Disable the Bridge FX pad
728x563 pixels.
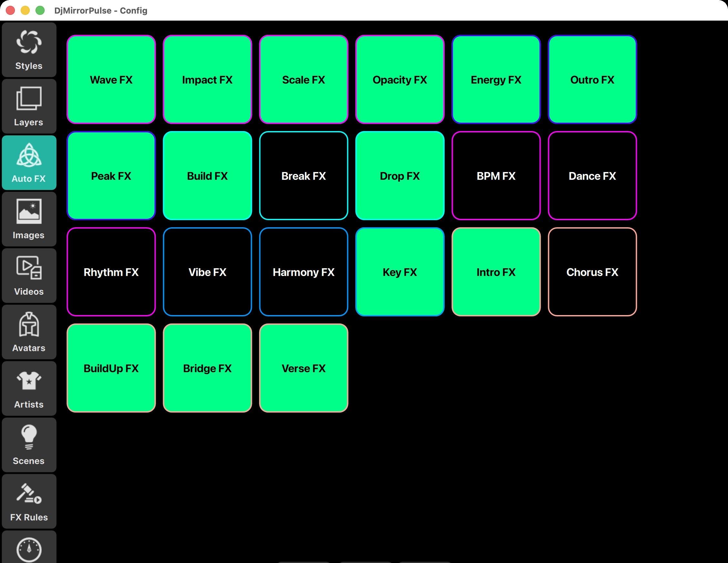pyautogui.click(x=207, y=368)
